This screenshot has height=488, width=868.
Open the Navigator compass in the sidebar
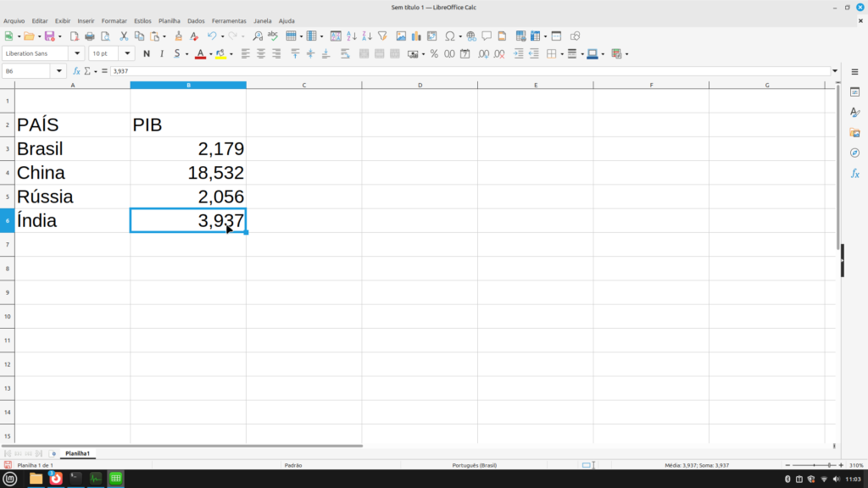[x=854, y=152]
